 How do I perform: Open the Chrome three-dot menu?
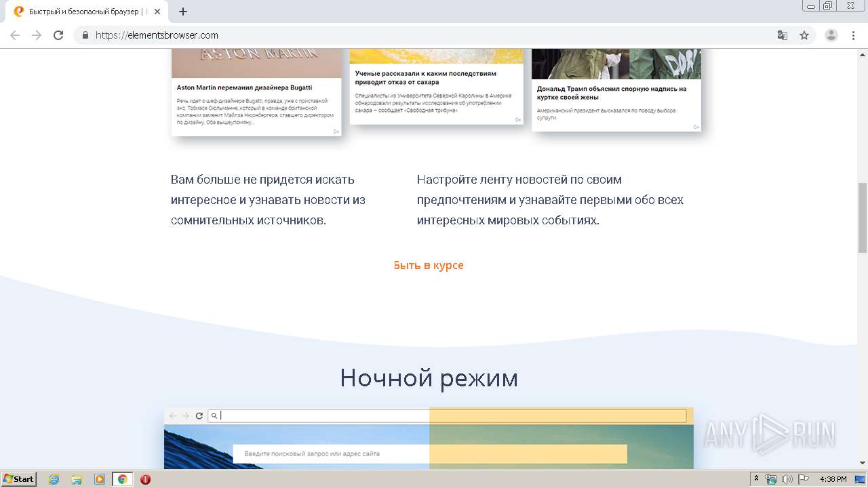[x=854, y=35]
